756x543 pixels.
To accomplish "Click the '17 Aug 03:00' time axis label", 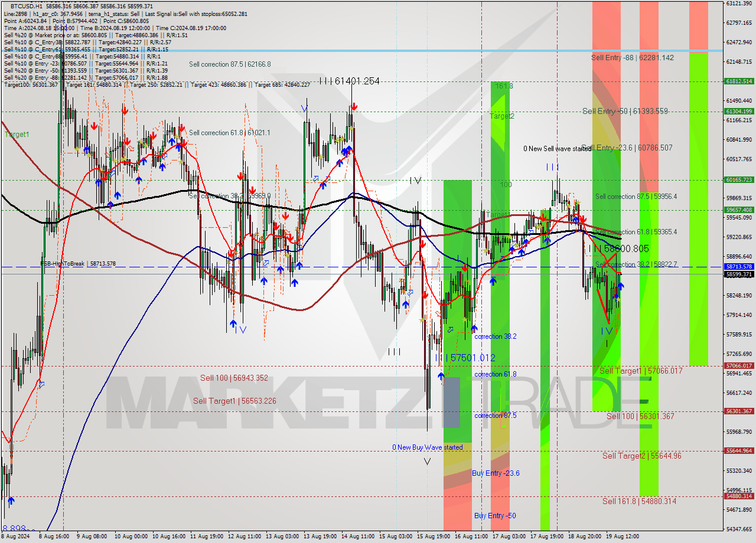I will point(509,537).
